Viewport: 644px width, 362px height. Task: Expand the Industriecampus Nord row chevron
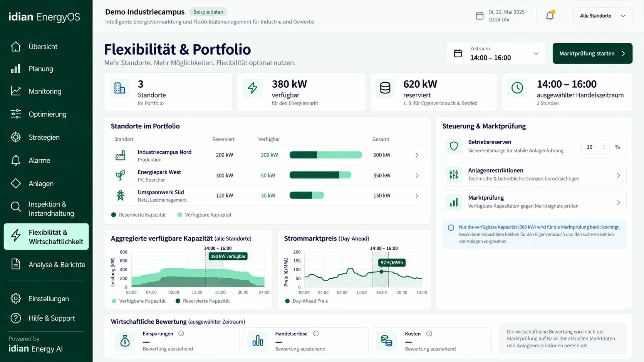click(417, 155)
